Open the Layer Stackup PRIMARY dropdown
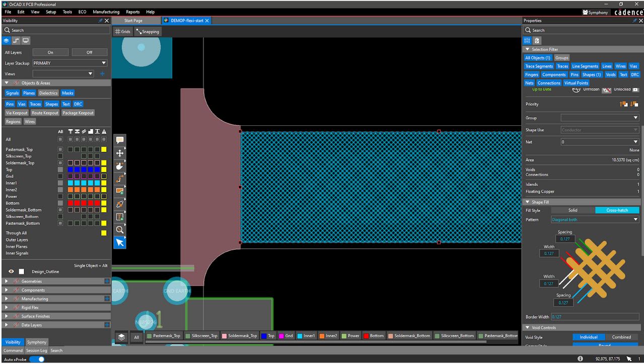Viewport: 644px width, 364px height. (70, 63)
